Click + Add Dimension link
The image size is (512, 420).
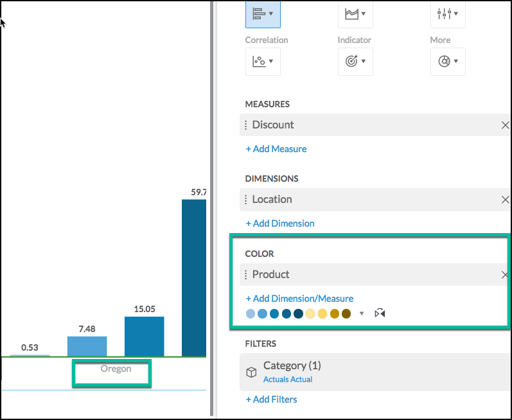pyautogui.click(x=280, y=223)
